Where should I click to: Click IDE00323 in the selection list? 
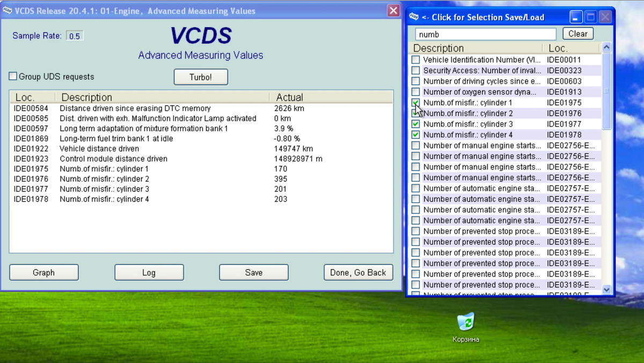click(564, 70)
